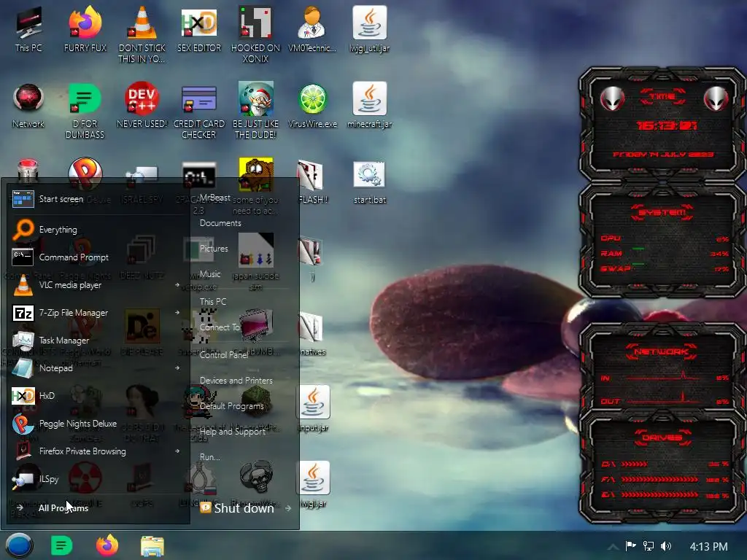747x560 pixels.
Task: Open Pictures link in start menu
Action: [214, 248]
